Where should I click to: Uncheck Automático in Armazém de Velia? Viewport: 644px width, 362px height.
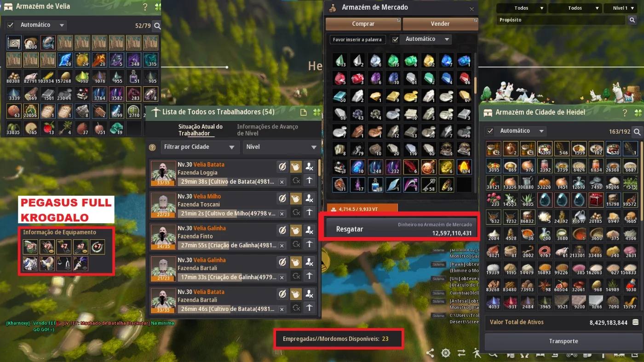click(x=11, y=25)
